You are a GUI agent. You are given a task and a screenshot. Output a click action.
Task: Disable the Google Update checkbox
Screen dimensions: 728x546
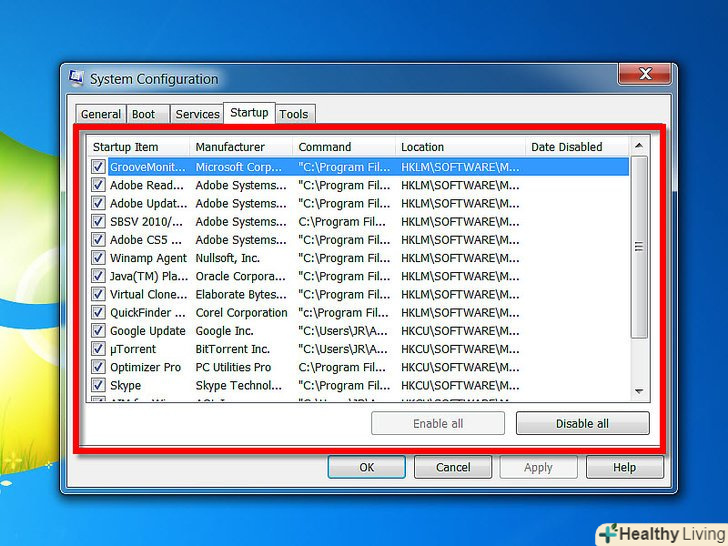pyautogui.click(x=98, y=331)
